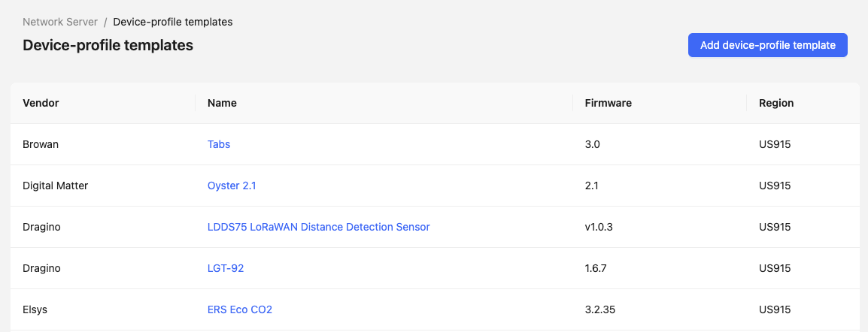Click the Elsys vendor cell

point(35,309)
